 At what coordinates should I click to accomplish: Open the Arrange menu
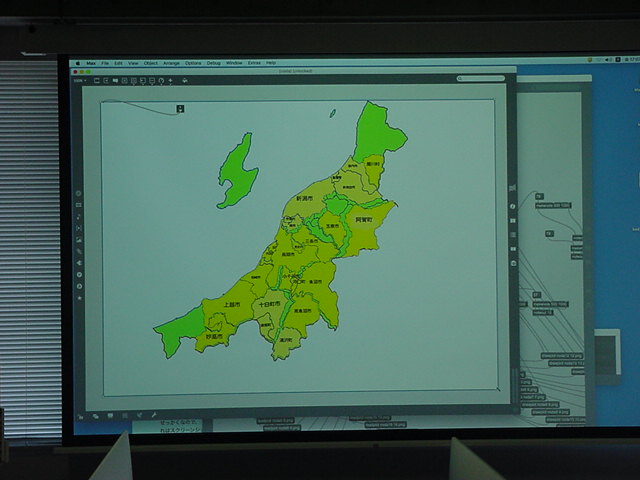click(x=171, y=63)
